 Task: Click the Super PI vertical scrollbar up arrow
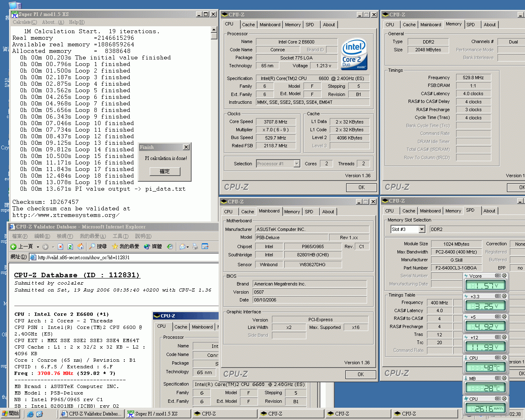point(214,30)
